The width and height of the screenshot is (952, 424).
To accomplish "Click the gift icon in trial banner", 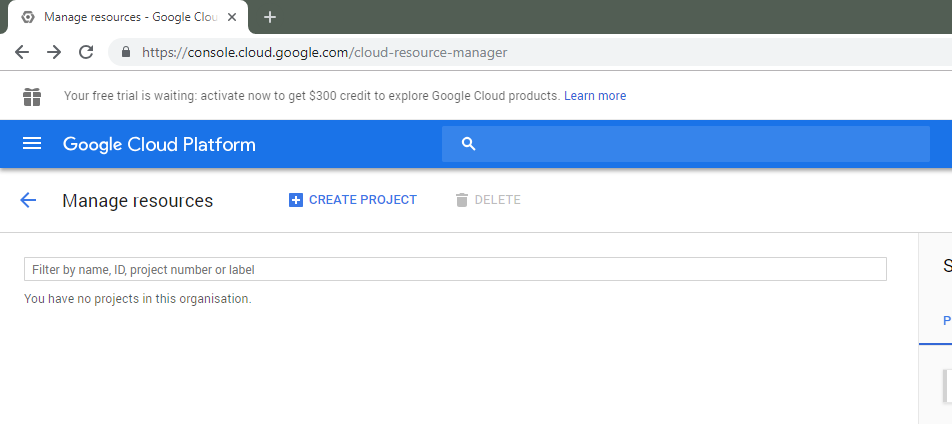I will pos(32,96).
